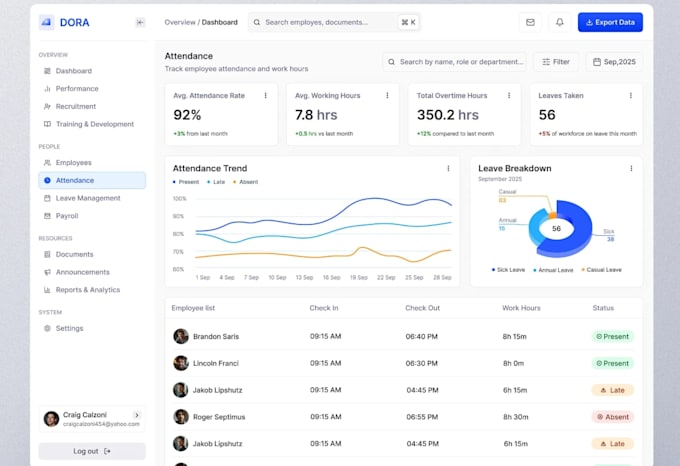Open Leave Breakdown chart options menu

point(631,168)
